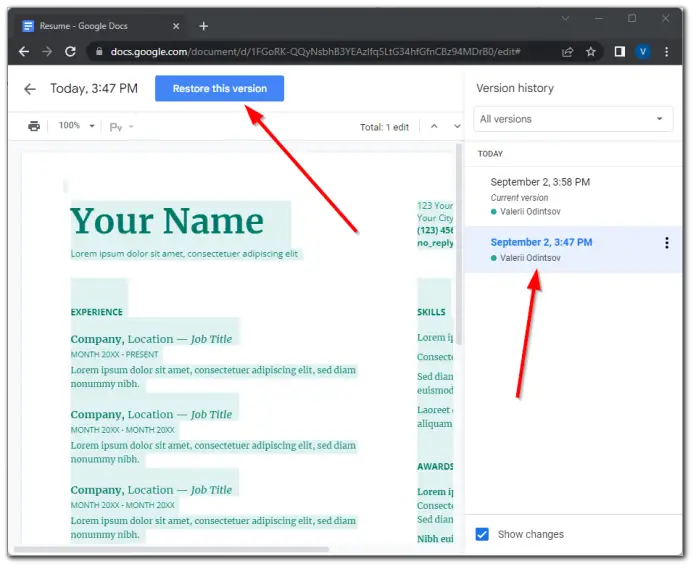The width and height of the screenshot is (696, 569).
Task: Click the document's horizontal scrollbar
Action: [171, 549]
